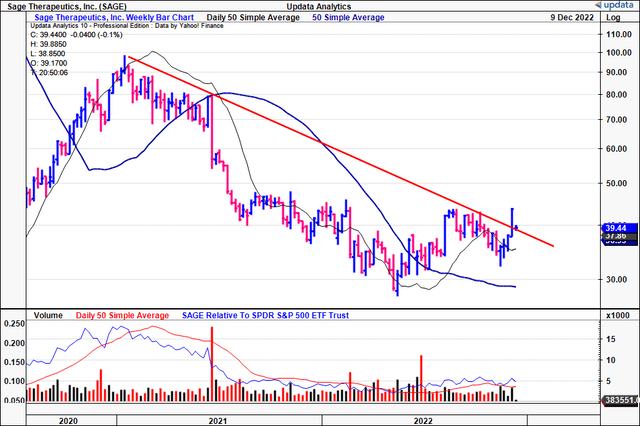Screen dimensions: 640x426
Task: Click the 0.100 relative strength axis label
Action: [14, 382]
